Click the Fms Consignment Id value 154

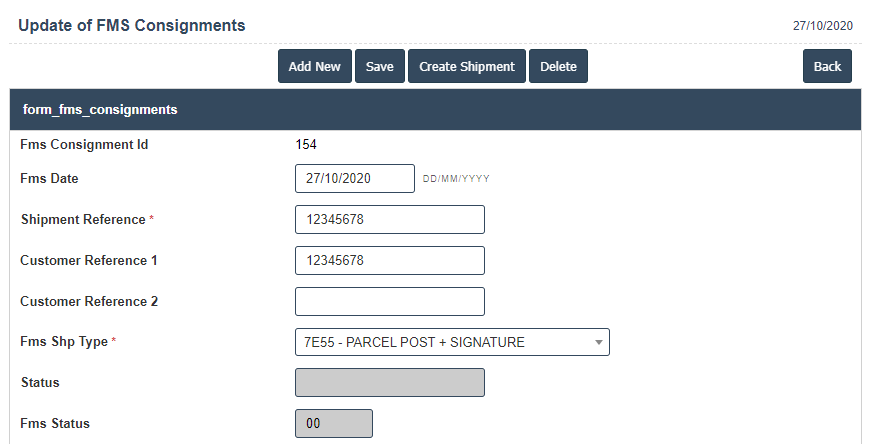(306, 145)
